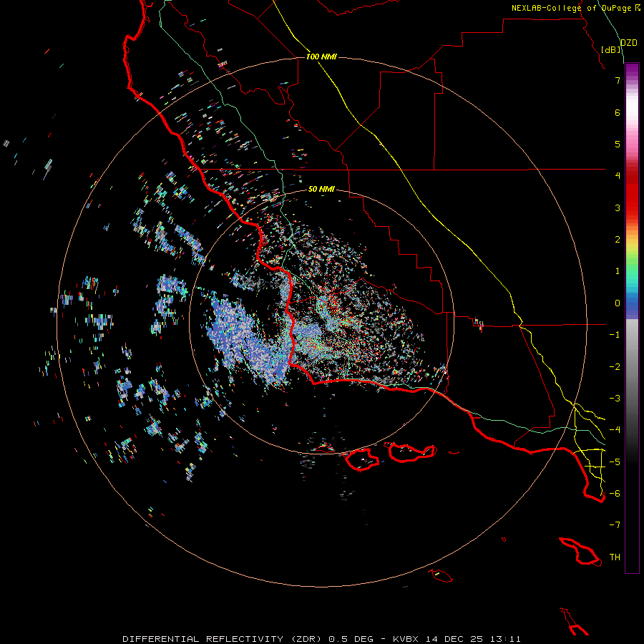This screenshot has height=644, width=644.
Task: Click the "50 NMI" range ring label
Action: click(321, 189)
